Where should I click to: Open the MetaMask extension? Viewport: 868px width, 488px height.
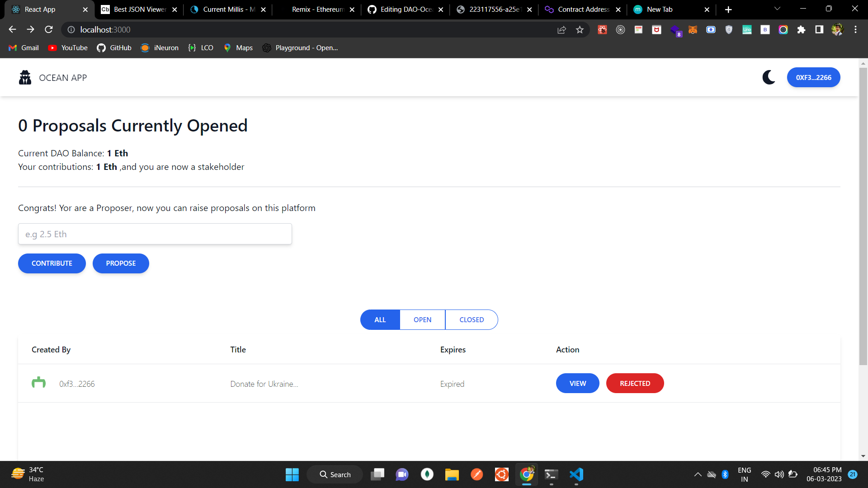click(693, 29)
